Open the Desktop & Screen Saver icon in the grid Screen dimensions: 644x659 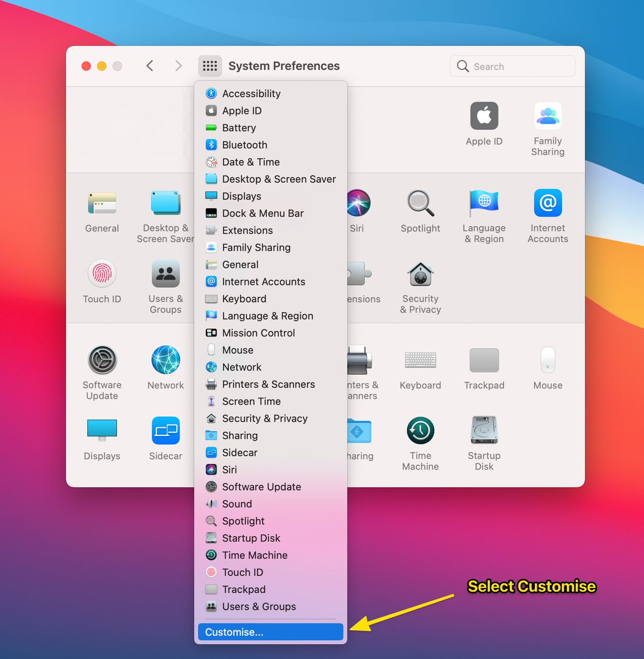click(x=166, y=203)
